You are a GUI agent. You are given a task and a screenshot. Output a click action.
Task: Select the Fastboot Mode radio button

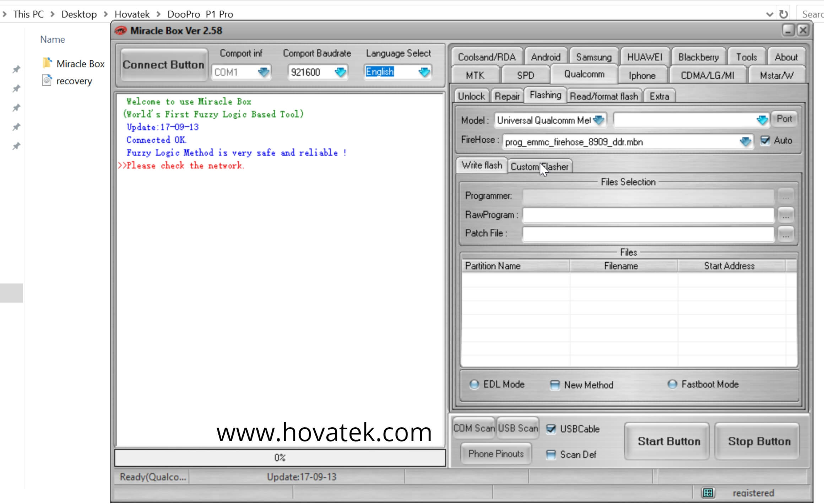click(672, 384)
